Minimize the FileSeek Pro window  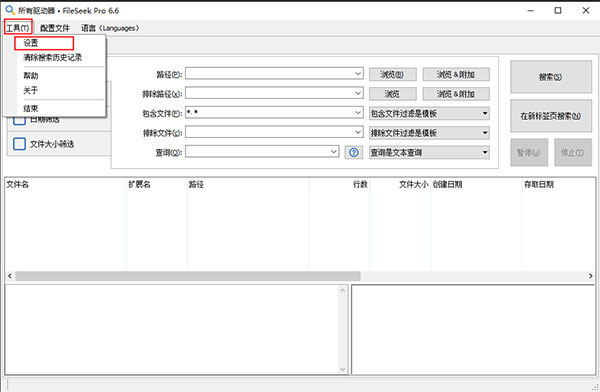point(530,10)
